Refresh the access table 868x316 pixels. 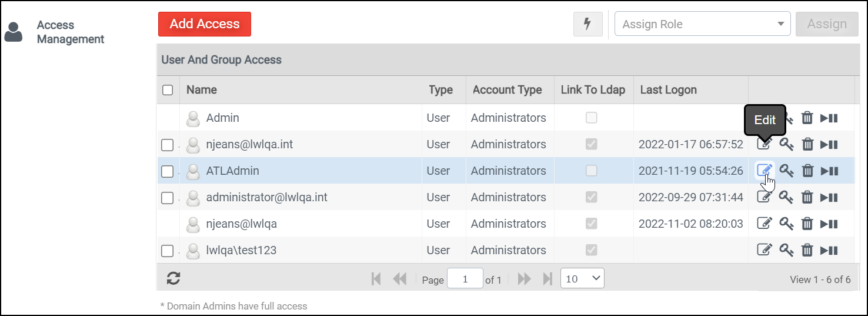point(173,278)
